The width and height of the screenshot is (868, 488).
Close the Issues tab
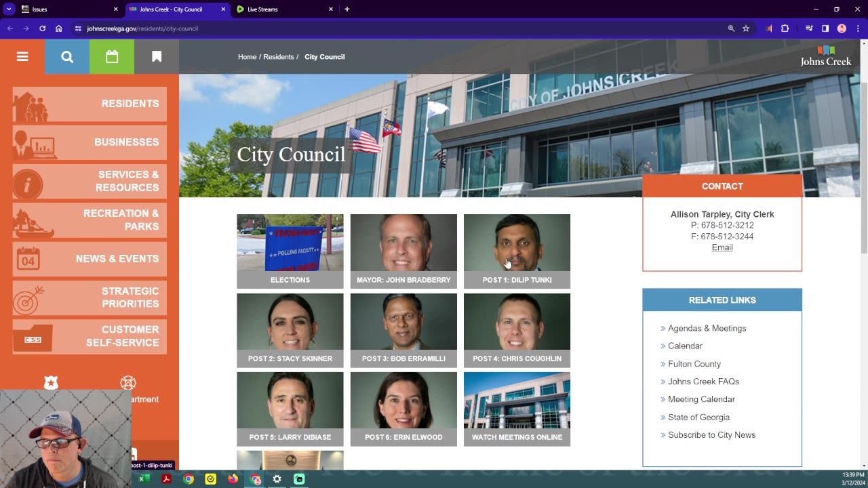pos(115,9)
